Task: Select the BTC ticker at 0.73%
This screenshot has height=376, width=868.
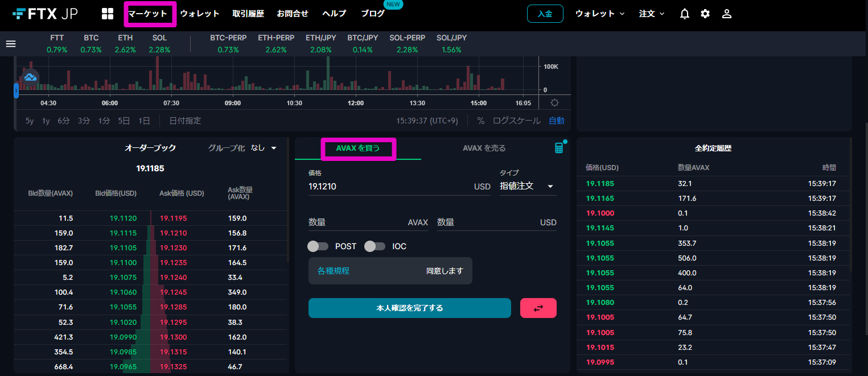Action: pyautogui.click(x=91, y=44)
